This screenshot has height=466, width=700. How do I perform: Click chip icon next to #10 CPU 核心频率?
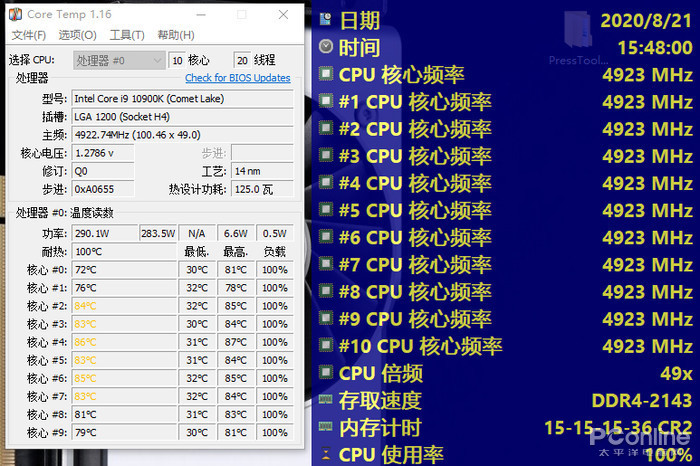tap(326, 345)
